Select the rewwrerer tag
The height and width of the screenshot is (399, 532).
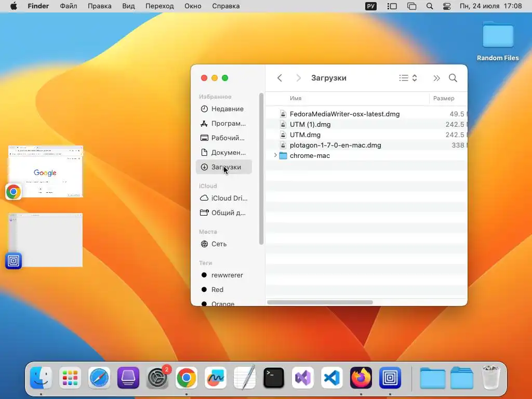point(223,275)
